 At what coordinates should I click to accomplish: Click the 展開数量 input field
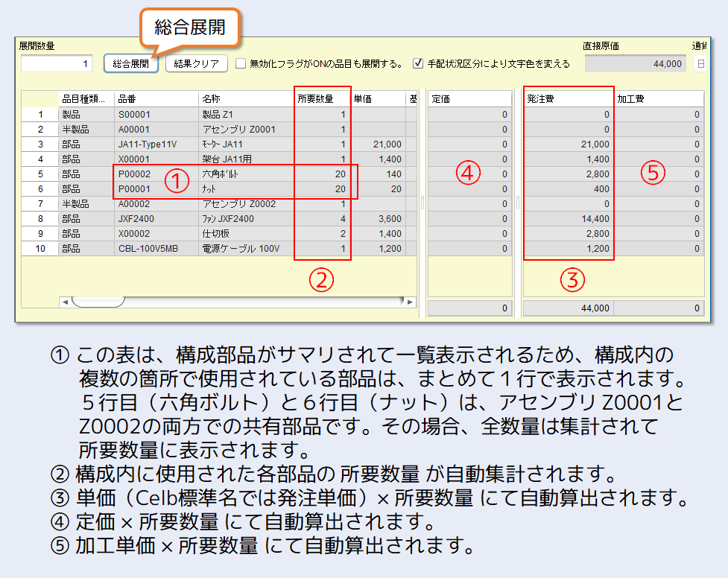pyautogui.click(x=56, y=64)
